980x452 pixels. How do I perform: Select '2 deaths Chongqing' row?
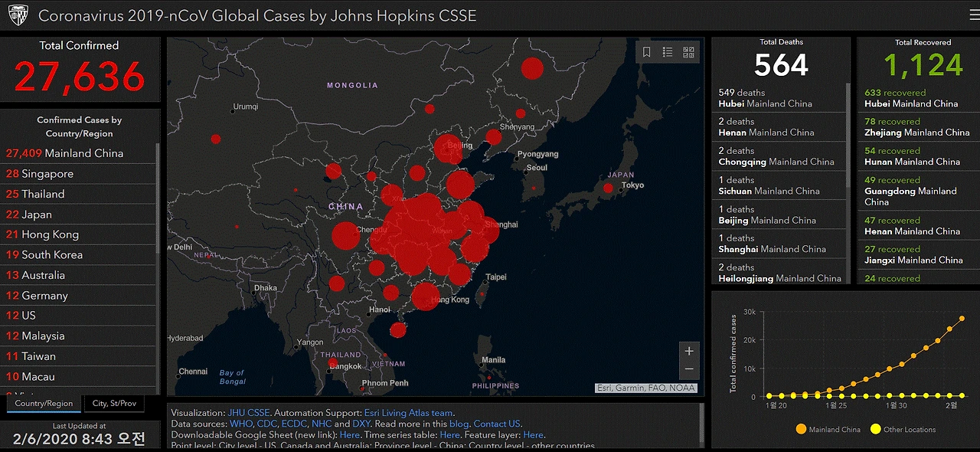[x=778, y=156]
